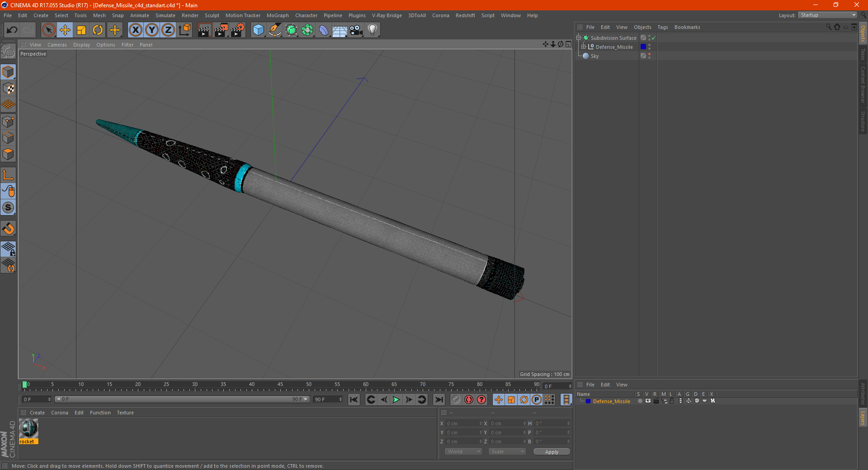Screen dimensions: 868x470
Task: Click blue color swatch in Layers manager
Action: tap(588, 401)
